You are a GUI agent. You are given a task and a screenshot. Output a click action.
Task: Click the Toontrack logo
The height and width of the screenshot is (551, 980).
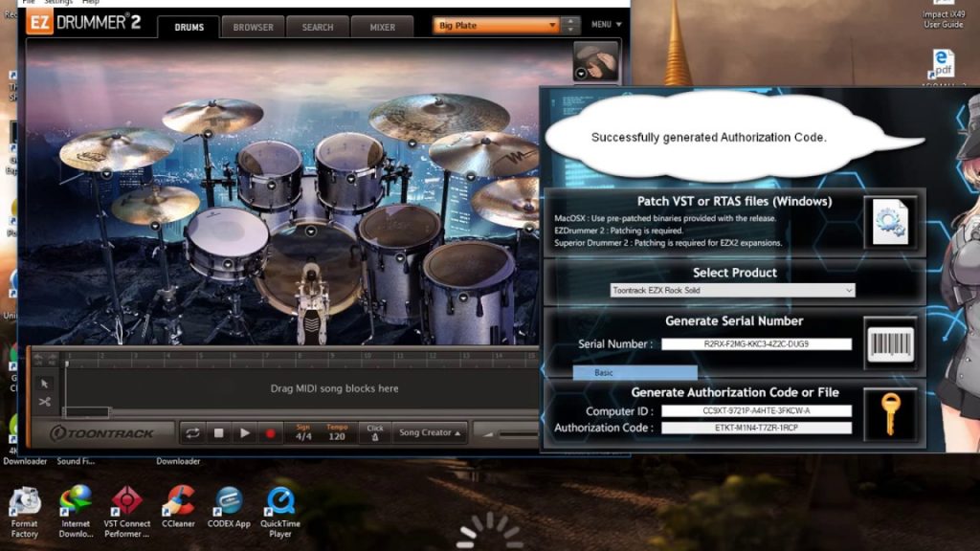(102, 433)
